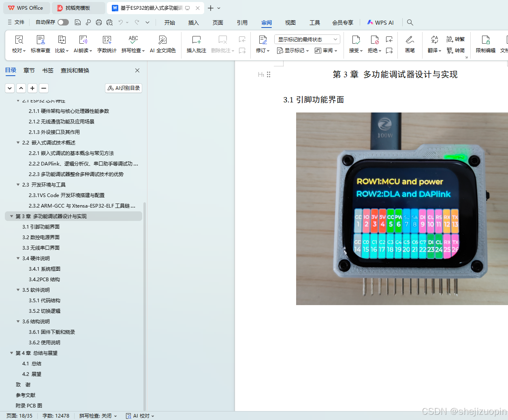The width and height of the screenshot is (508, 420).
Task: Open the 比较 document compare tool
Action: click(x=61, y=44)
